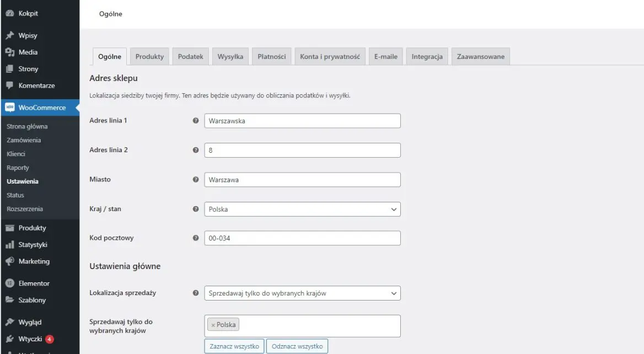The width and height of the screenshot is (644, 354).
Task: Open the Szablony sidebar icon
Action: click(9, 299)
